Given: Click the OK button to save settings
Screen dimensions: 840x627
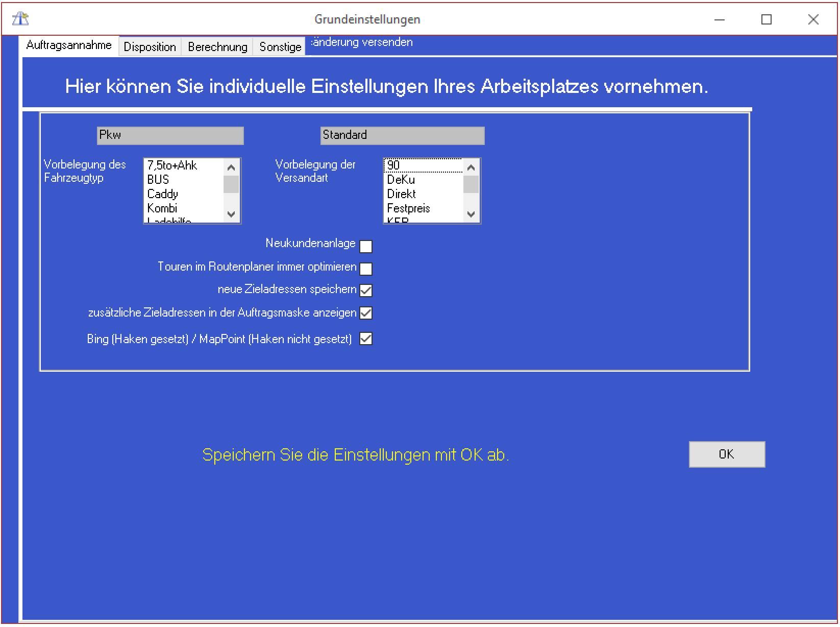Looking at the screenshot, I should pyautogui.click(x=726, y=454).
